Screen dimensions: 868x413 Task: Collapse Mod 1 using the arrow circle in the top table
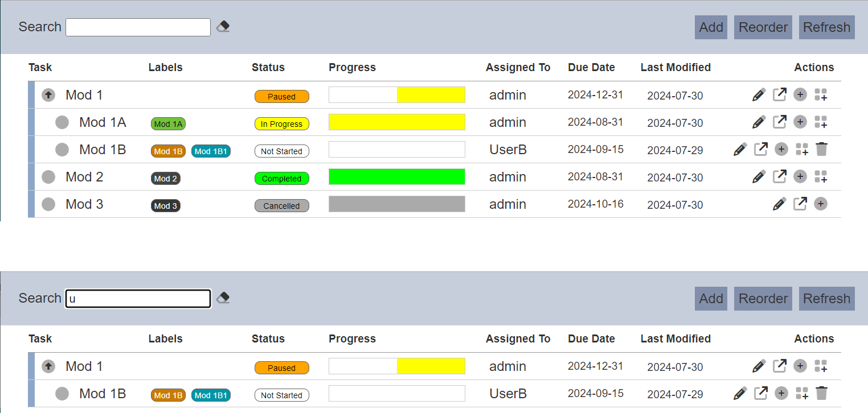pos(48,95)
